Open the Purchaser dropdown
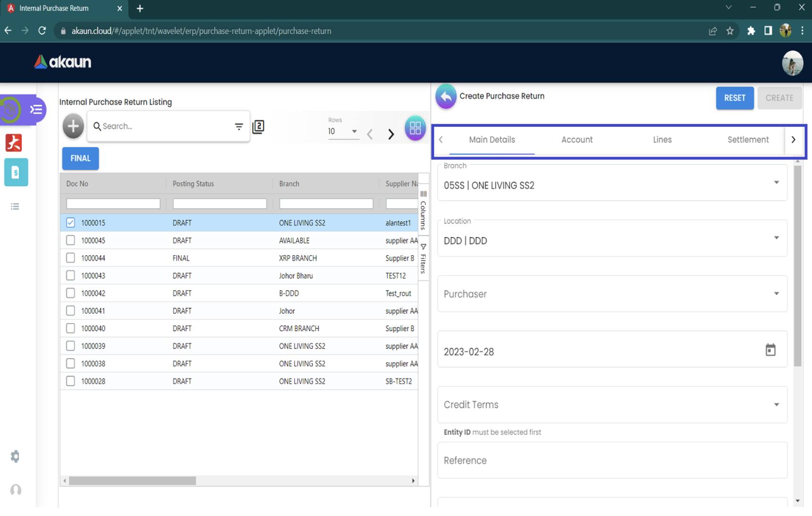The height and width of the screenshot is (516, 812). point(776,294)
